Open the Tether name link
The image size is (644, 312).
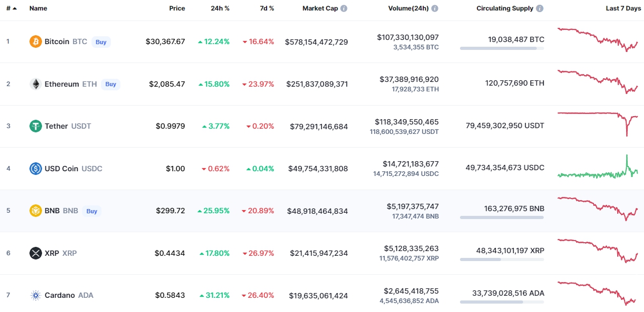click(56, 126)
